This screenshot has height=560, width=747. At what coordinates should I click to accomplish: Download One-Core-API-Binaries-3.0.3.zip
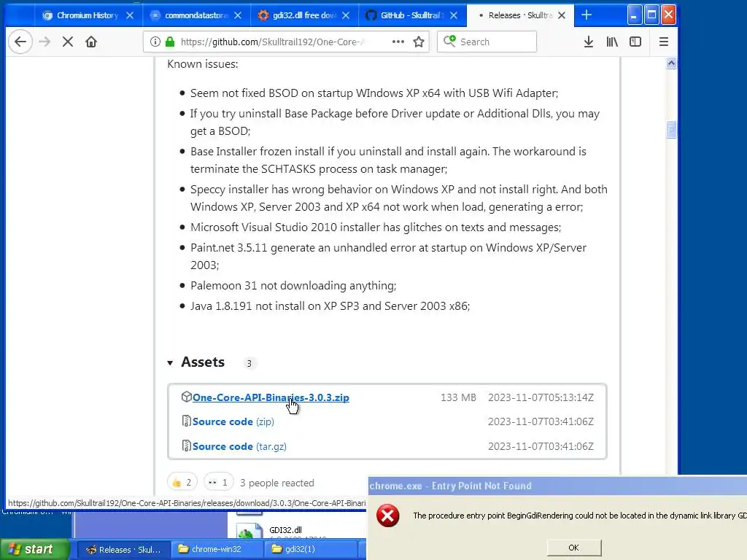[x=271, y=397]
